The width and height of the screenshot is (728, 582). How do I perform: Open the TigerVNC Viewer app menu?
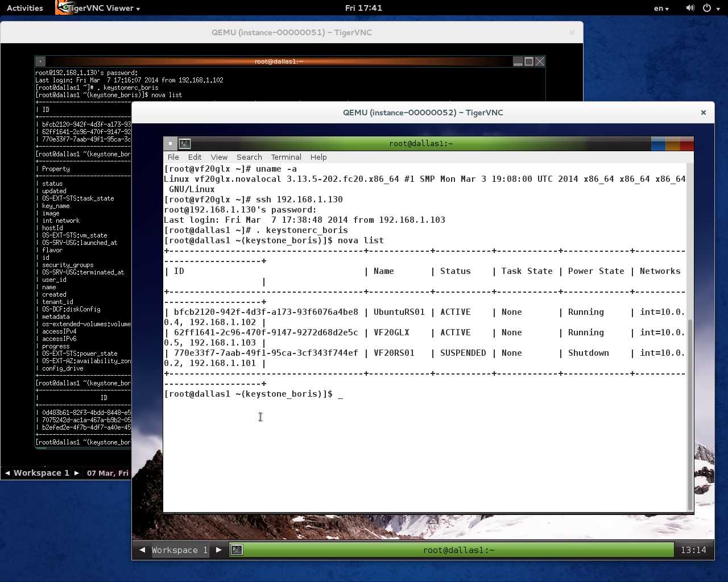point(102,8)
